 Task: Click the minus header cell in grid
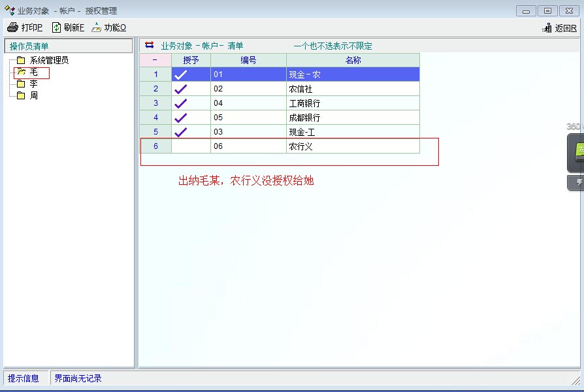[x=155, y=60]
